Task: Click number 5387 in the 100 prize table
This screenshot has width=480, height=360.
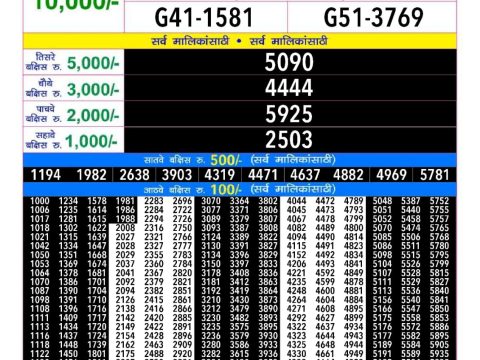Action: tap(411, 201)
